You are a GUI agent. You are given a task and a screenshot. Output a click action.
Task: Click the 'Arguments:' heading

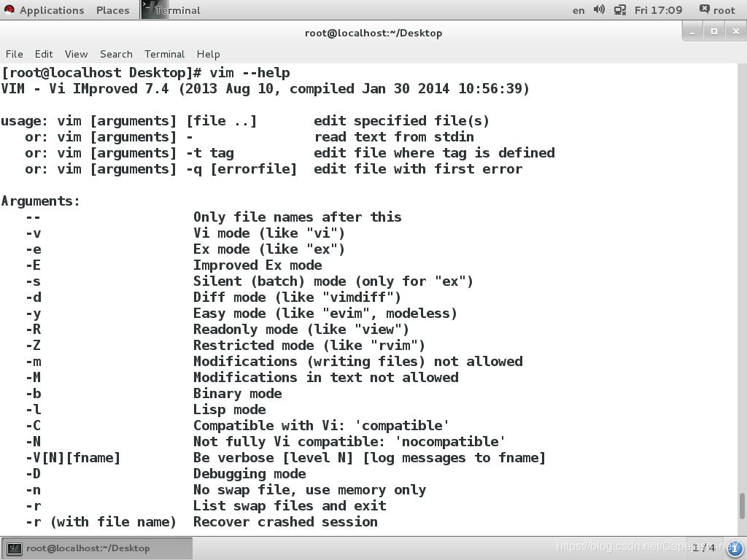click(41, 201)
